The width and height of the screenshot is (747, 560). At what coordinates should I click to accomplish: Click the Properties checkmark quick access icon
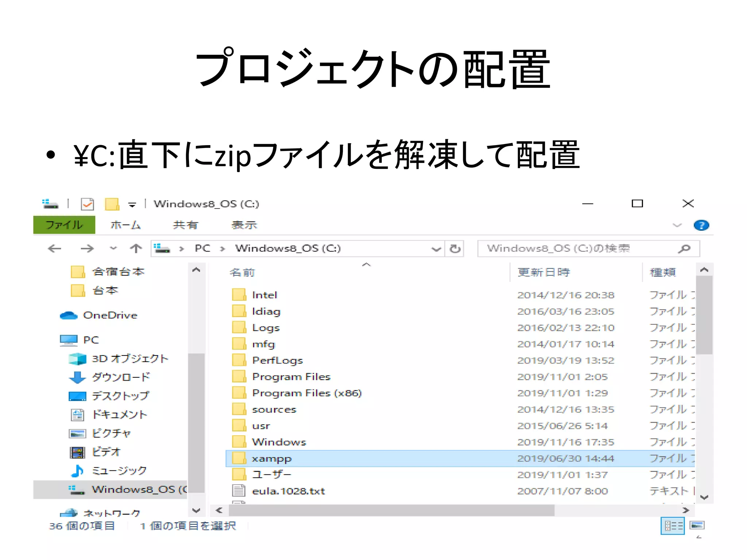(x=88, y=204)
